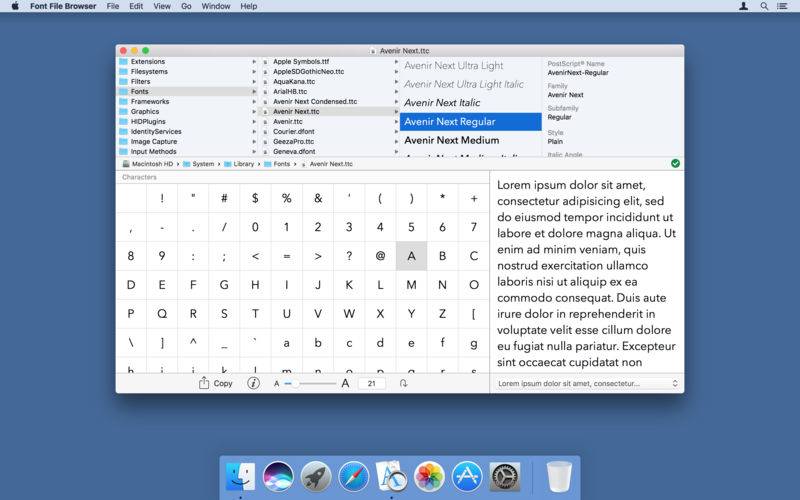This screenshot has height=500, width=800.
Task: Select Avenir Next Regular font
Action: [470, 121]
